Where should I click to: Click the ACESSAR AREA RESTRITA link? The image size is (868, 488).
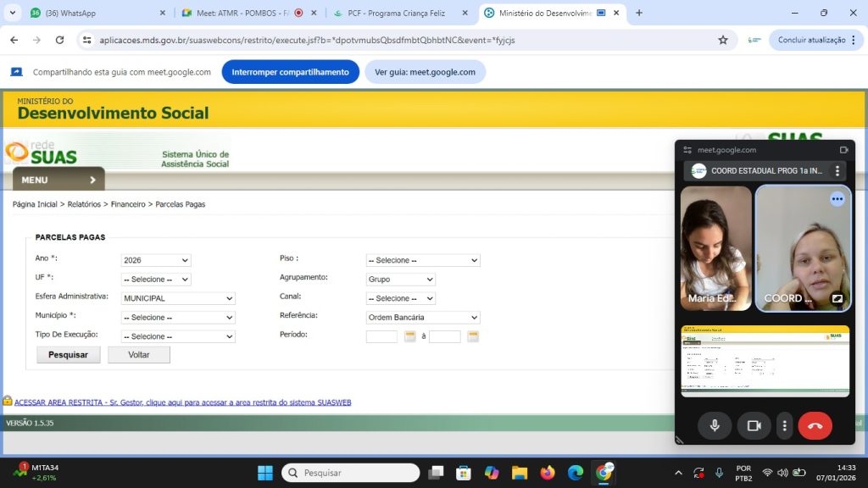[x=182, y=402]
